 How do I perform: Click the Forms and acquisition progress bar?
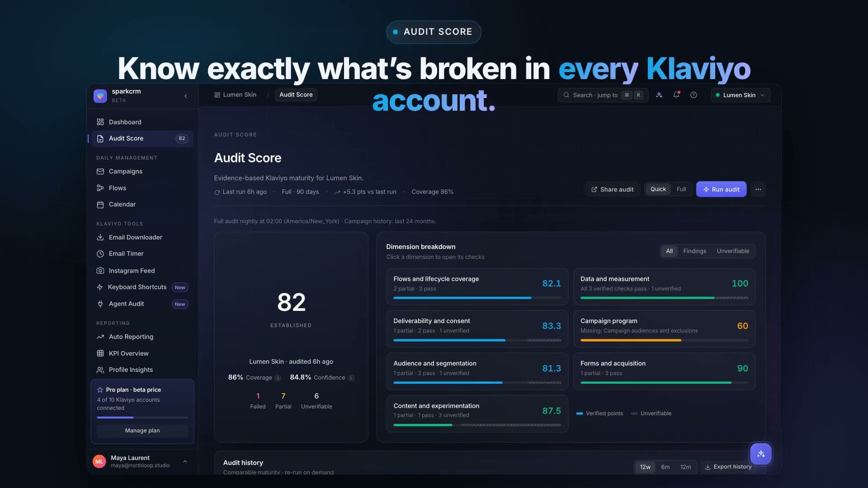pyautogui.click(x=664, y=383)
